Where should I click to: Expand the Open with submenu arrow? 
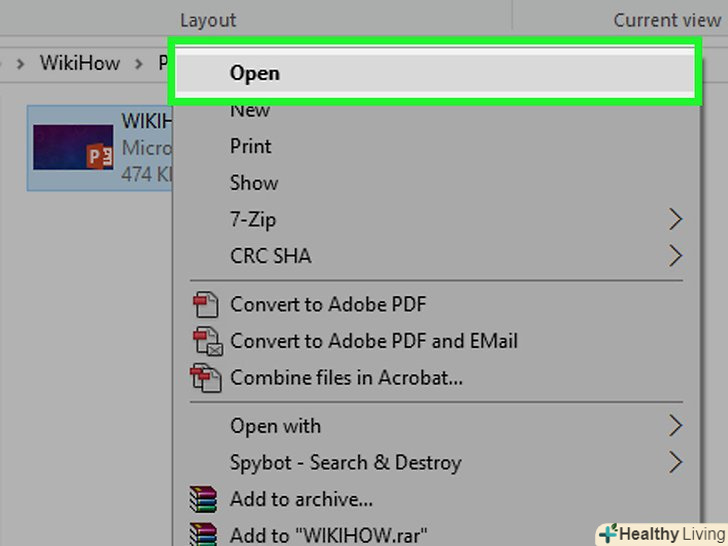[676, 426]
